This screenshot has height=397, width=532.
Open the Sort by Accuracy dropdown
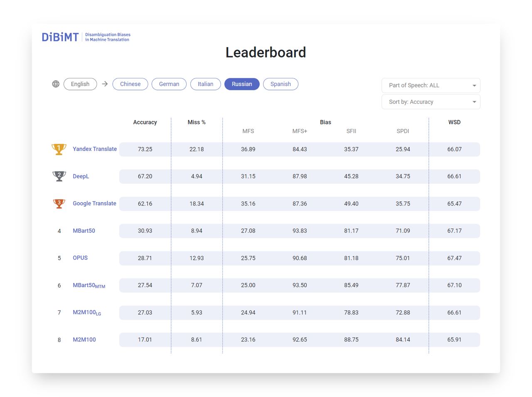(431, 102)
